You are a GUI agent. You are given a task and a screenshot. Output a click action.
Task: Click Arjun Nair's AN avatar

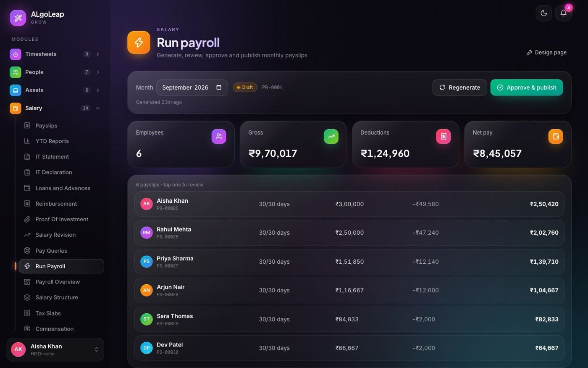pos(147,290)
